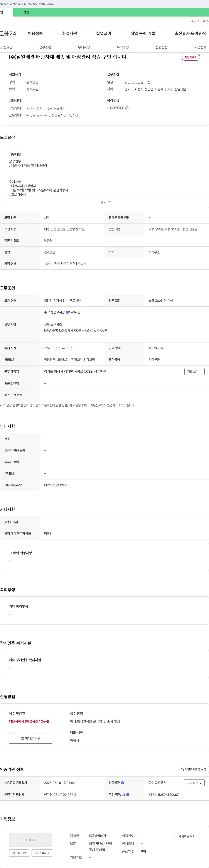This screenshot has height=868, width=209.
Task: Click the 필수 badge in 자격 면허 row
Action: click(x=48, y=264)
